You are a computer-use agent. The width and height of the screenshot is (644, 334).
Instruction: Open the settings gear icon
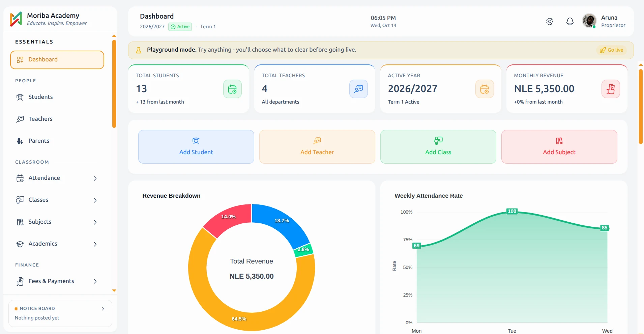pos(550,22)
